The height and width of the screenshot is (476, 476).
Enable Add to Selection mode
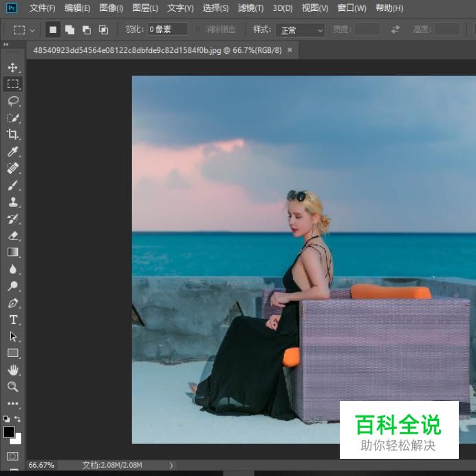[x=69, y=30]
